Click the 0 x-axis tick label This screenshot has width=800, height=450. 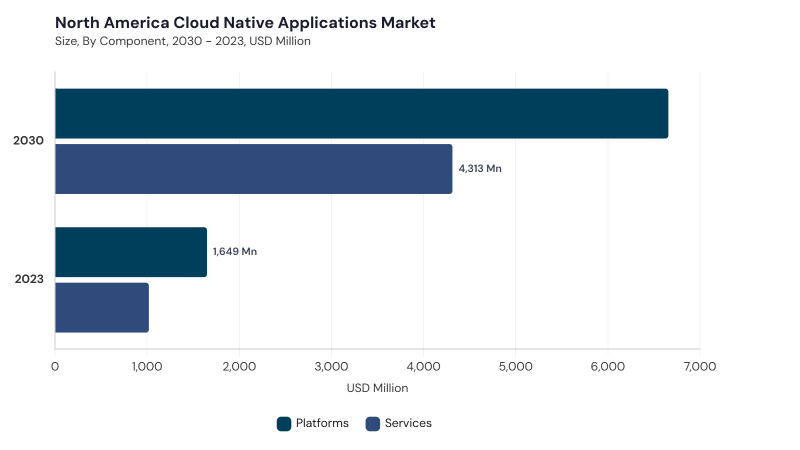pos(55,366)
